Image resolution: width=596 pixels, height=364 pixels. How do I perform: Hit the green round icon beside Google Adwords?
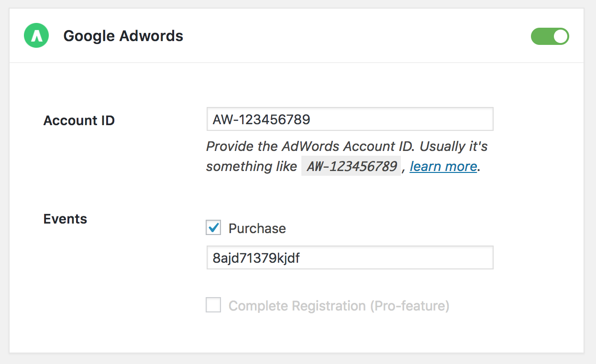coord(36,35)
